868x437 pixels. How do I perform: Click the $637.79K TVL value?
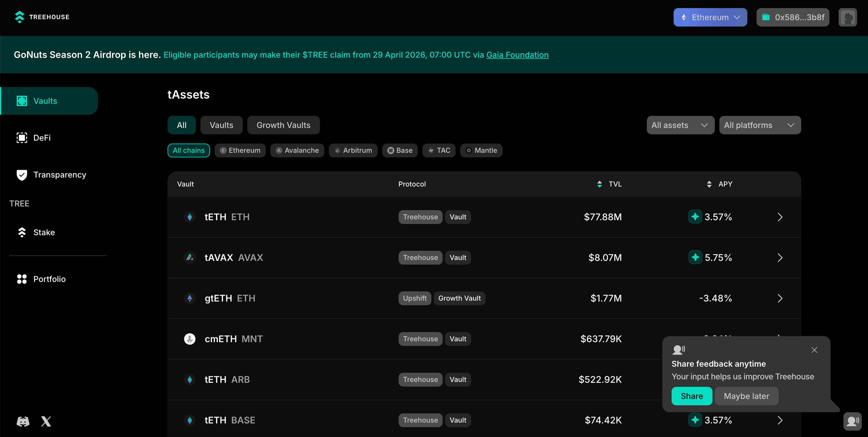click(601, 339)
